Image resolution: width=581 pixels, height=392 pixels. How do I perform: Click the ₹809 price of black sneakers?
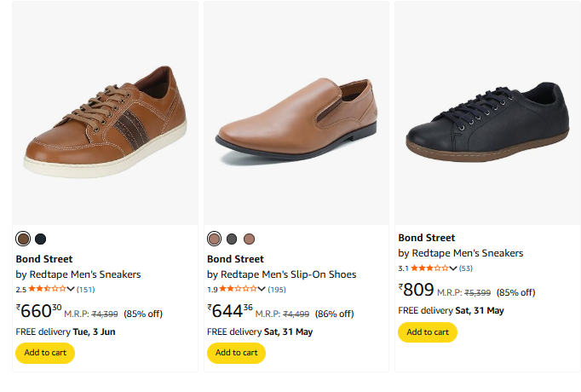[x=417, y=291]
